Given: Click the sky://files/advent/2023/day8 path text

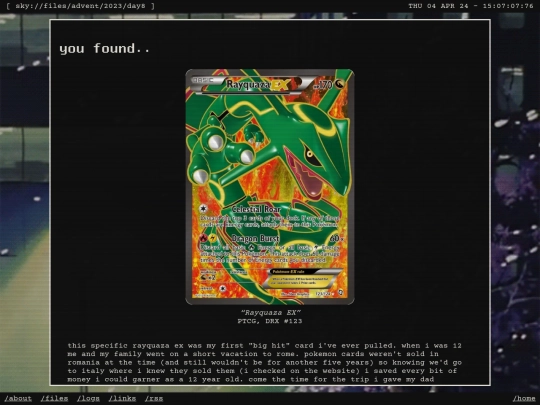Looking at the screenshot, I should click(x=81, y=6).
